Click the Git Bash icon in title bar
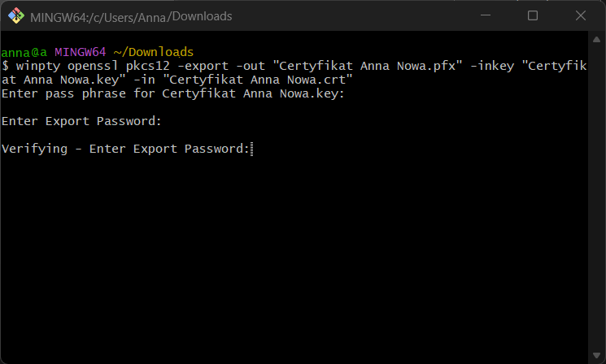The height and width of the screenshot is (364, 606). pos(15,15)
